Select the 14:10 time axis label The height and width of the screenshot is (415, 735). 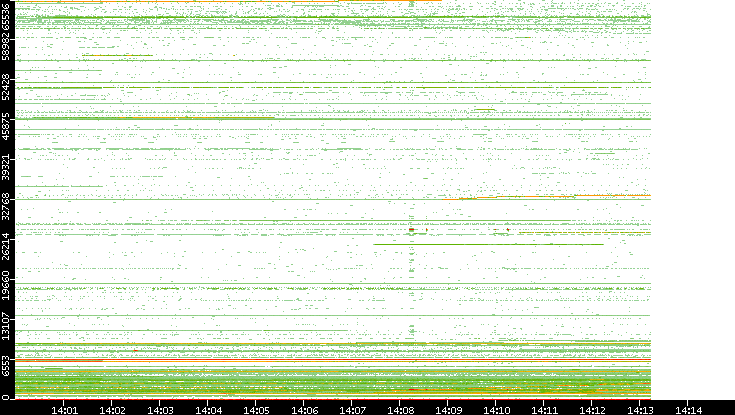(x=497, y=409)
